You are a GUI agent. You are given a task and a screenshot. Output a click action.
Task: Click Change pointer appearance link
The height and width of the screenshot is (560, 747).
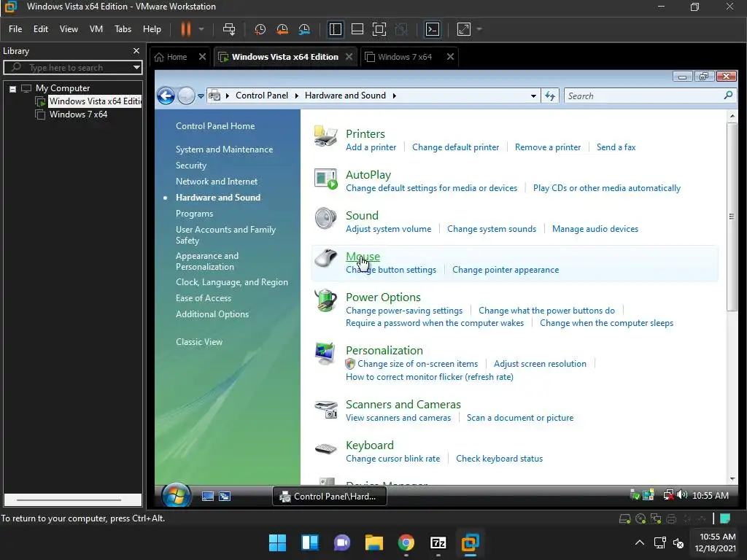(506, 270)
